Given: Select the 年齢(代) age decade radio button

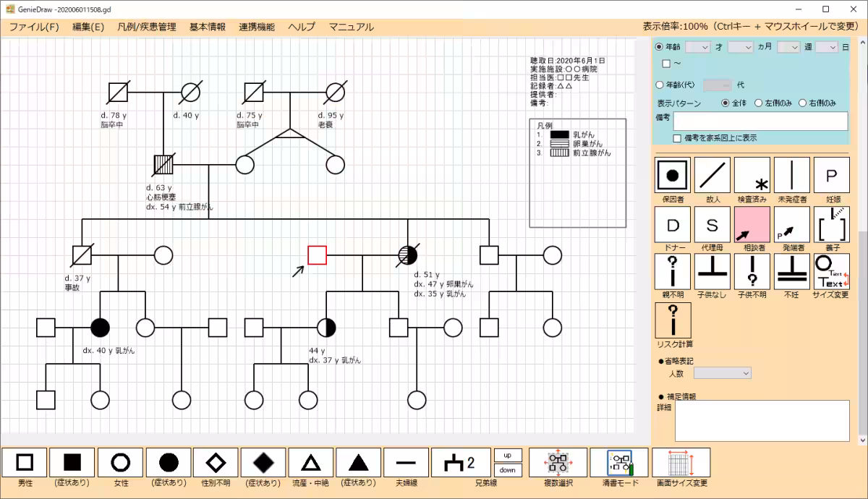Looking at the screenshot, I should (659, 85).
